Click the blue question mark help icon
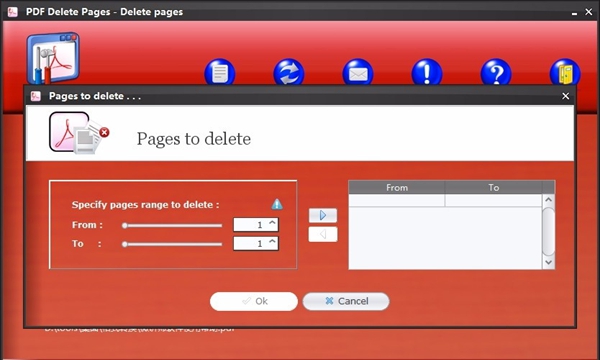The image size is (600, 360). [496, 72]
